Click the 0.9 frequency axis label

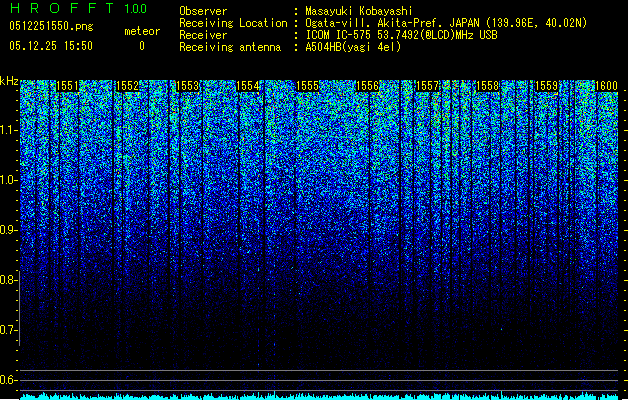click(x=8, y=230)
